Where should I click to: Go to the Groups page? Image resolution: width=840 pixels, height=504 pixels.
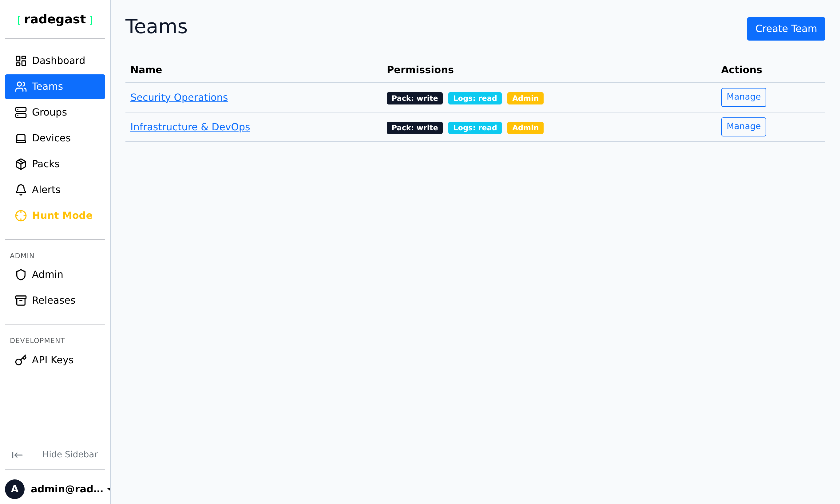coord(55,112)
